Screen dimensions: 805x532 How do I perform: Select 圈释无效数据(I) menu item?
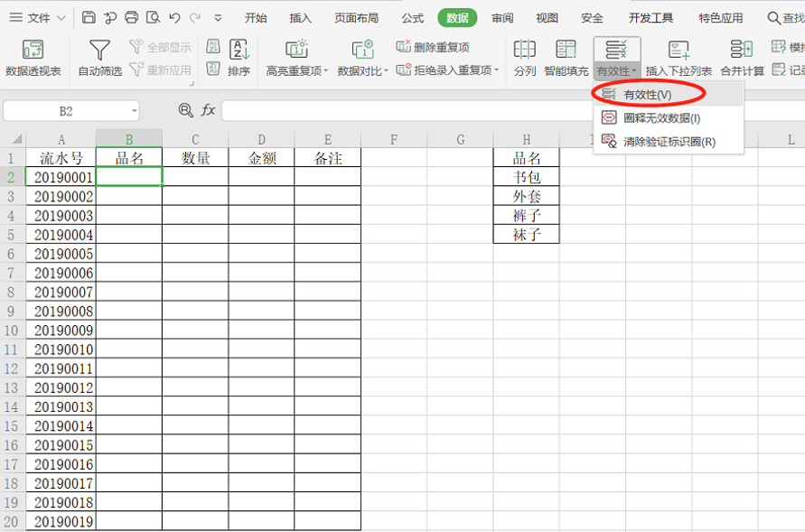click(668, 118)
